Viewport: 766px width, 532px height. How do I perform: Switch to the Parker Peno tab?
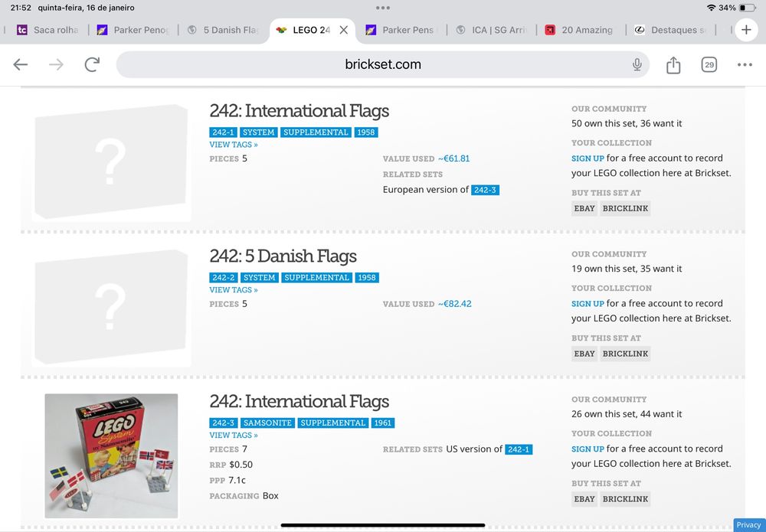click(133, 30)
